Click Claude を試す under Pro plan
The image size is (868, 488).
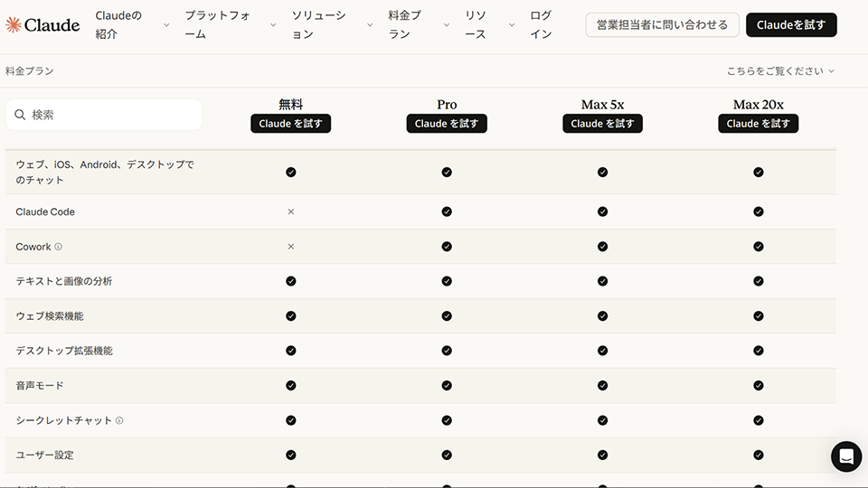point(447,124)
